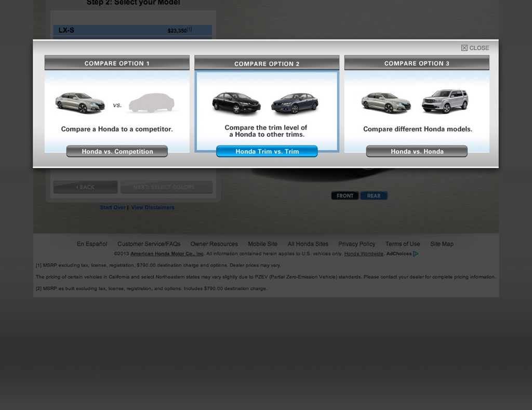532x410 pixels.
Task: Open the Honda Worldwide link
Action: coord(364,254)
